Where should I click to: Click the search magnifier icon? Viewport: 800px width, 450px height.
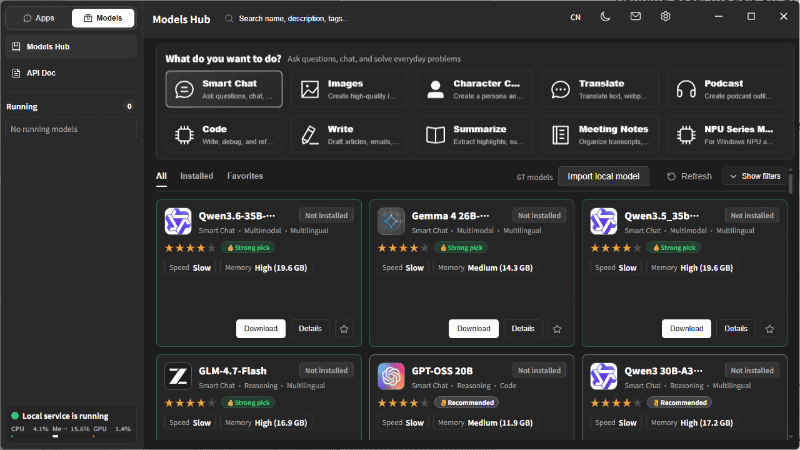point(229,18)
